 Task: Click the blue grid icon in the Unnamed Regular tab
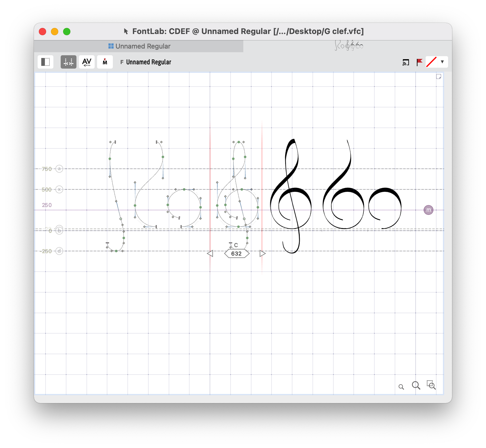(111, 46)
